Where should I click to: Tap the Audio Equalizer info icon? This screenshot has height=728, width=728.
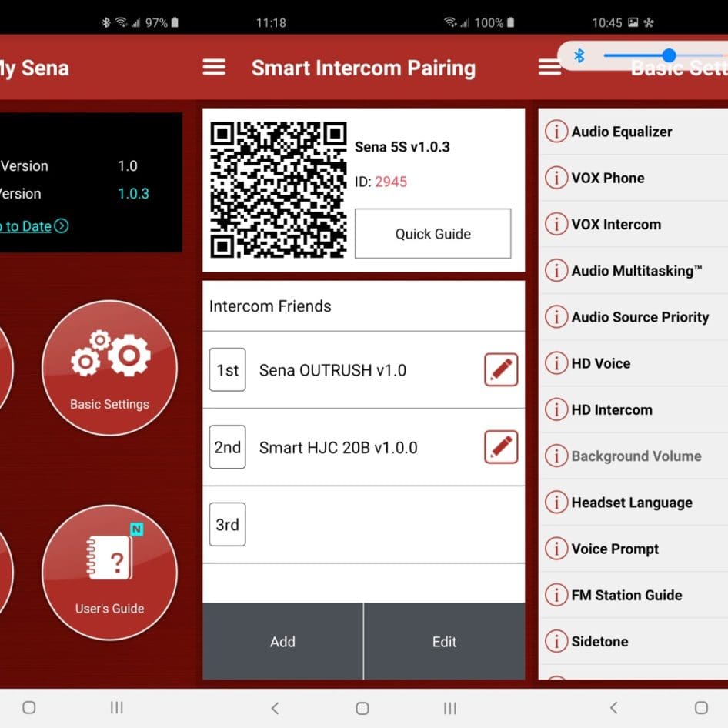click(556, 131)
